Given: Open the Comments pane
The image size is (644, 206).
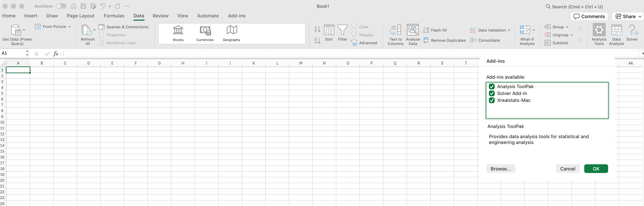Looking at the screenshot, I should (x=589, y=17).
